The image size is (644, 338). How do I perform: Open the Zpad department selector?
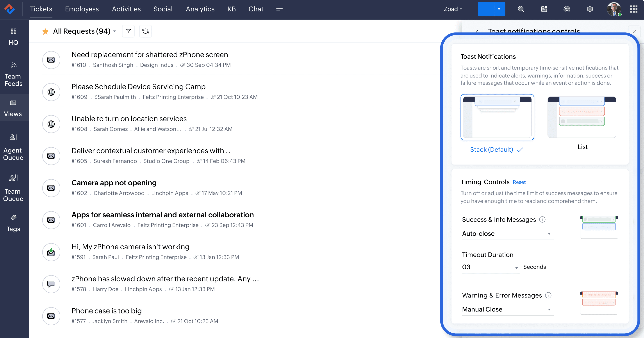tap(453, 9)
